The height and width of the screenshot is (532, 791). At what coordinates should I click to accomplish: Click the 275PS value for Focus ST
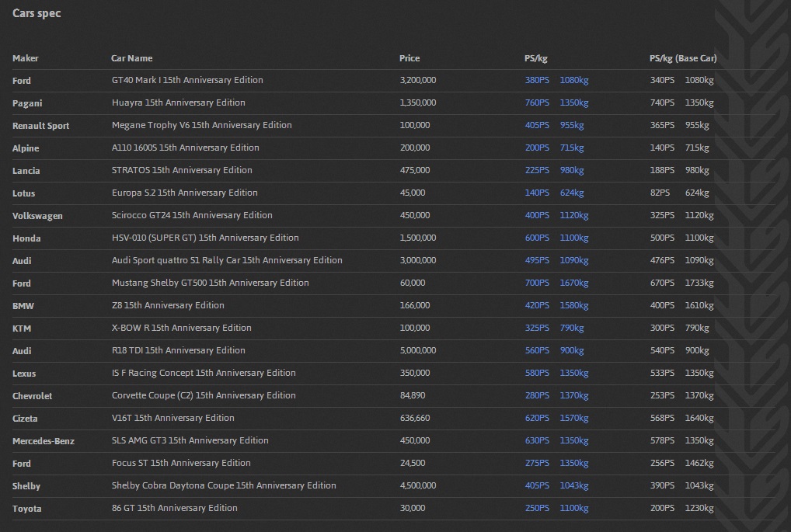(x=537, y=463)
